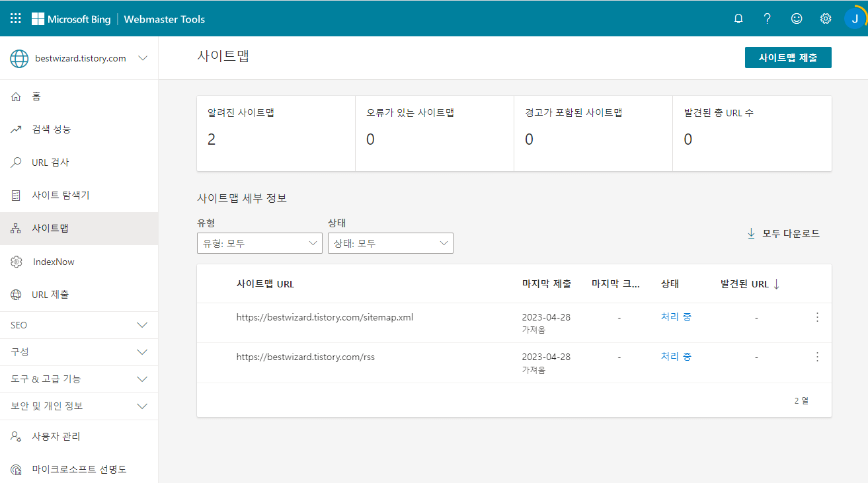This screenshot has height=483, width=868.
Task: Expand the 구성 sidebar section
Action: pos(79,352)
